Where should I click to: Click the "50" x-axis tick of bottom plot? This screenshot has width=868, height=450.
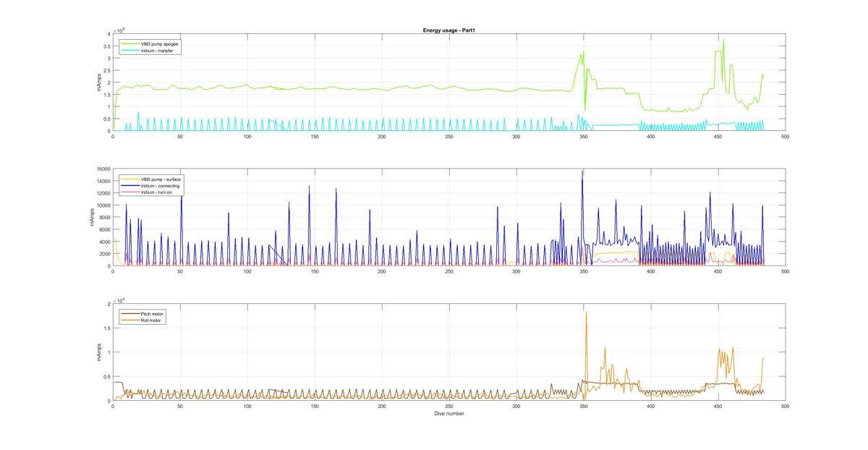coord(180,407)
